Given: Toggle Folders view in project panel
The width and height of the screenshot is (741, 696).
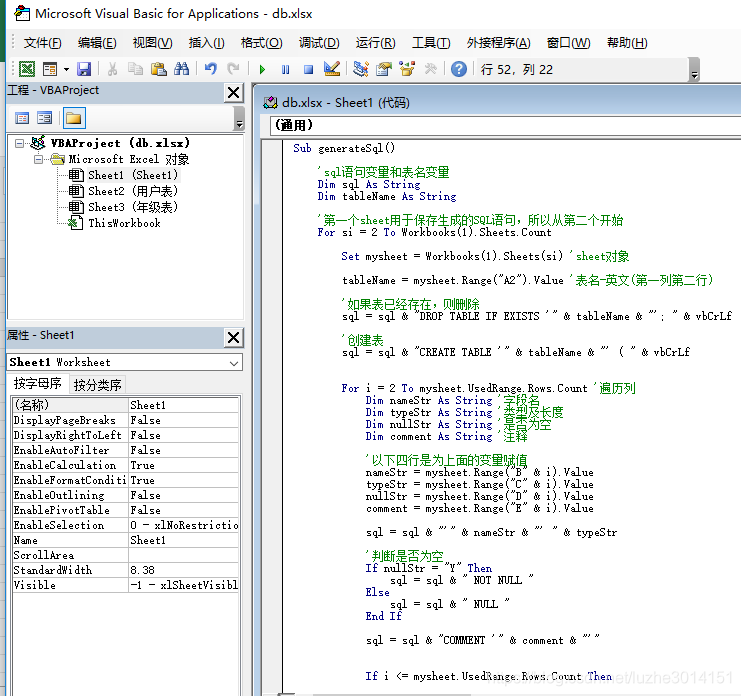Looking at the screenshot, I should [74, 118].
